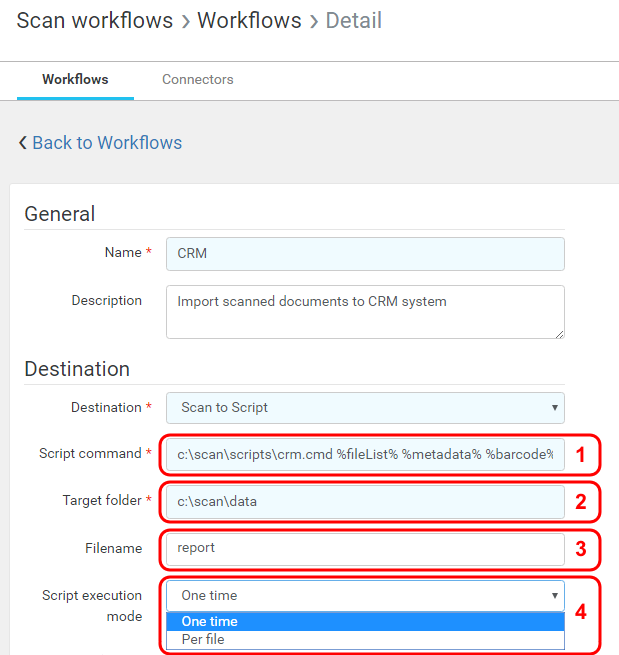Image resolution: width=619 pixels, height=655 pixels.
Task: Focus the Name field containing CRM
Action: (365, 254)
